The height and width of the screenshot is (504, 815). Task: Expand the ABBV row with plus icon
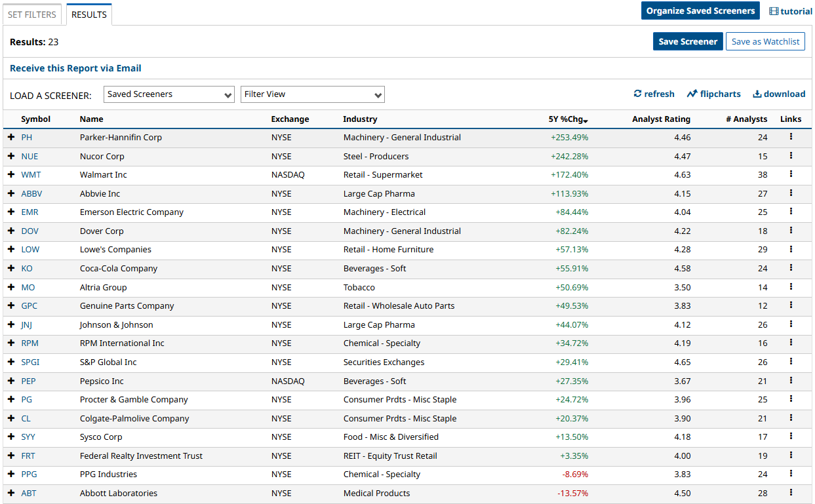pos(11,193)
